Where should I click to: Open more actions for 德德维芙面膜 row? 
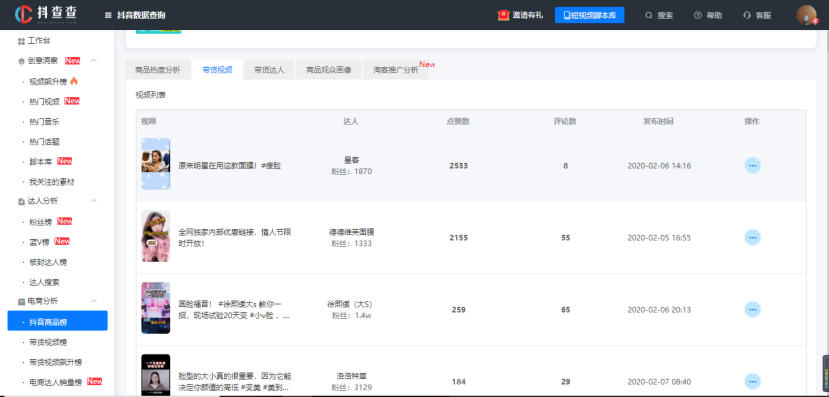point(752,237)
